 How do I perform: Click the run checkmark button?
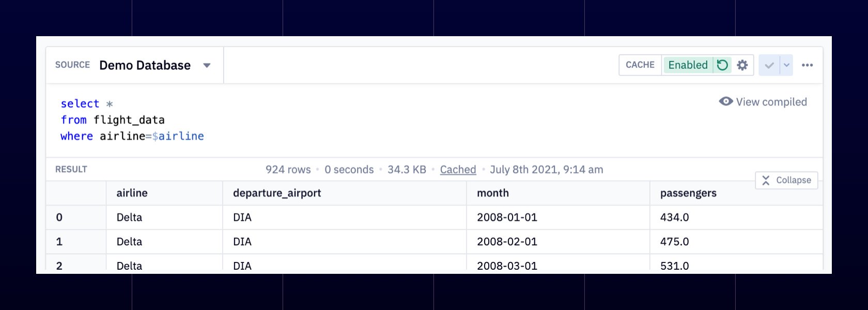point(769,65)
